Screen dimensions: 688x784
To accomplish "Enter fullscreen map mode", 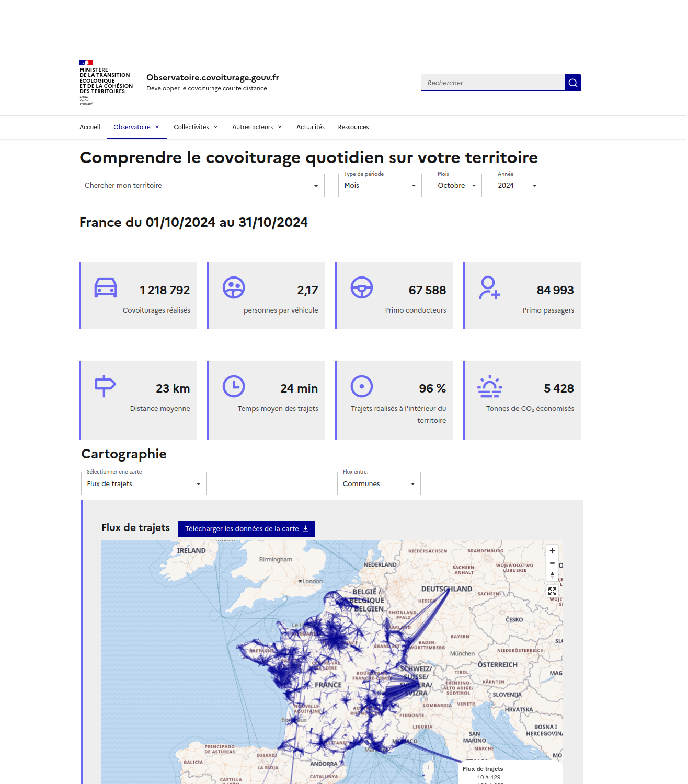I will [552, 592].
